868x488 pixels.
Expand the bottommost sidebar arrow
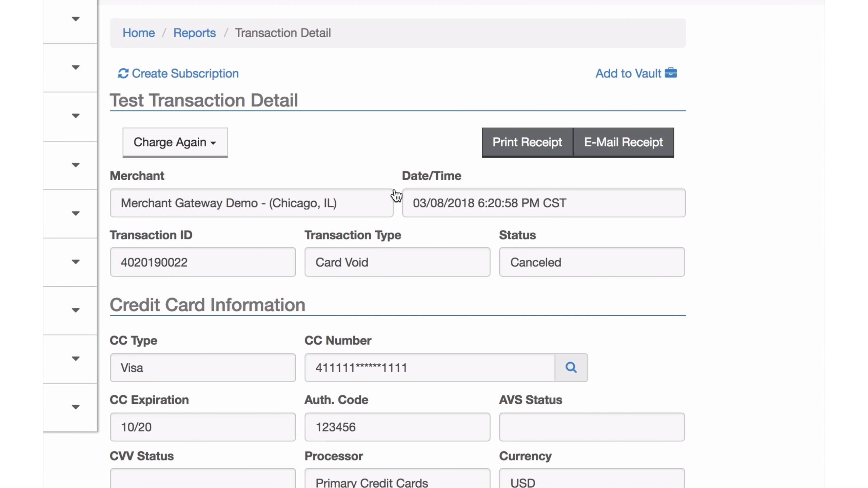coord(76,407)
